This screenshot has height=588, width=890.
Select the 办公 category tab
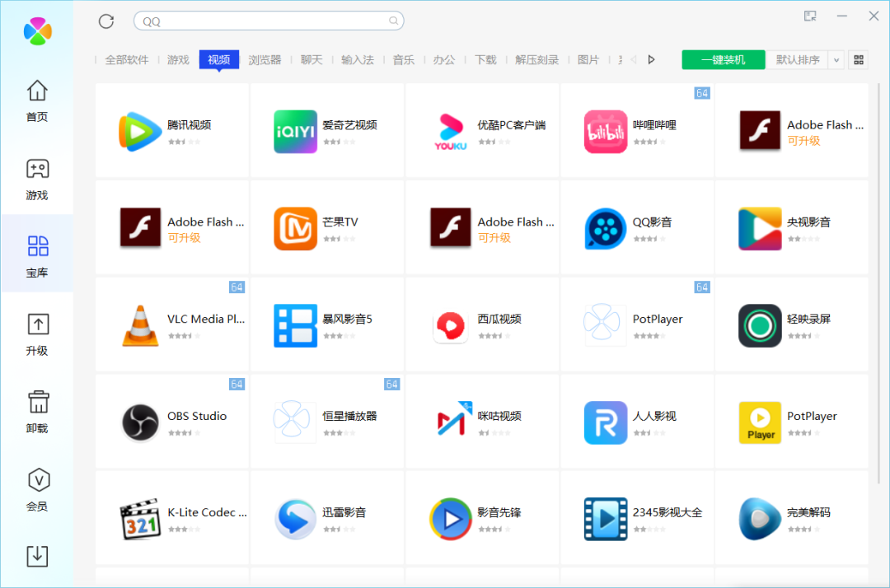pos(444,59)
